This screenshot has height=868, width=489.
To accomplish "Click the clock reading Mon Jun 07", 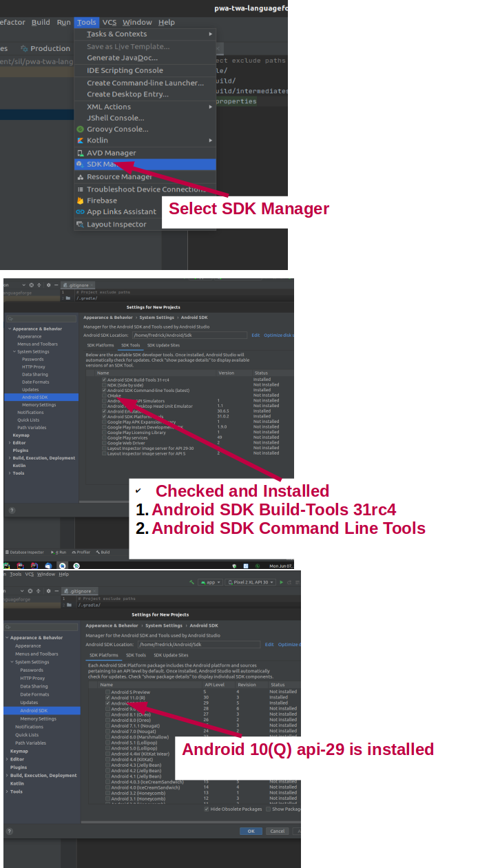I will point(280,566).
